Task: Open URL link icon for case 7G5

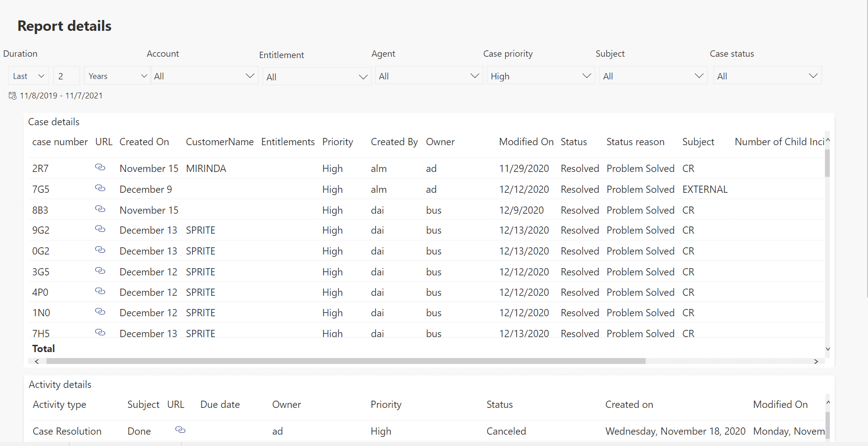Action: (100, 188)
